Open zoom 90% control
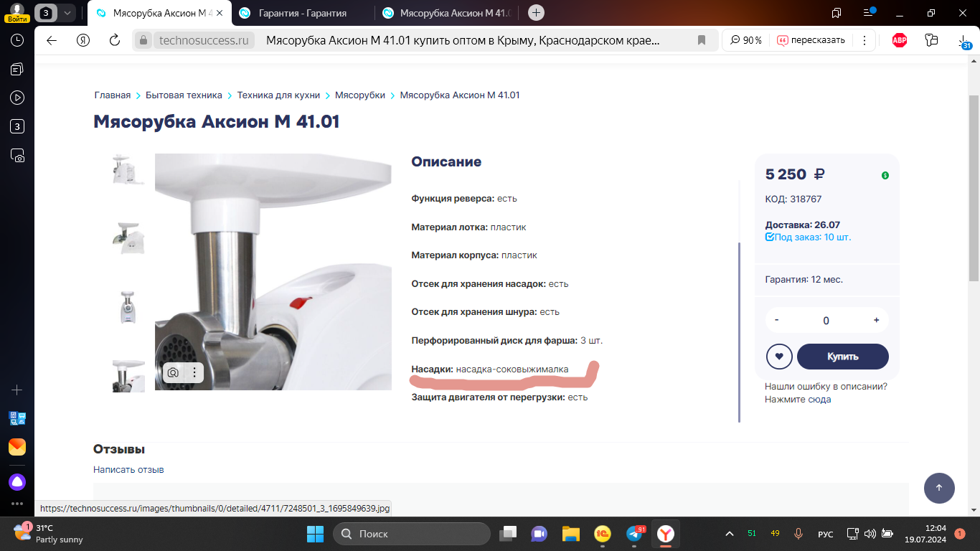The height and width of the screenshot is (551, 980). 746,40
